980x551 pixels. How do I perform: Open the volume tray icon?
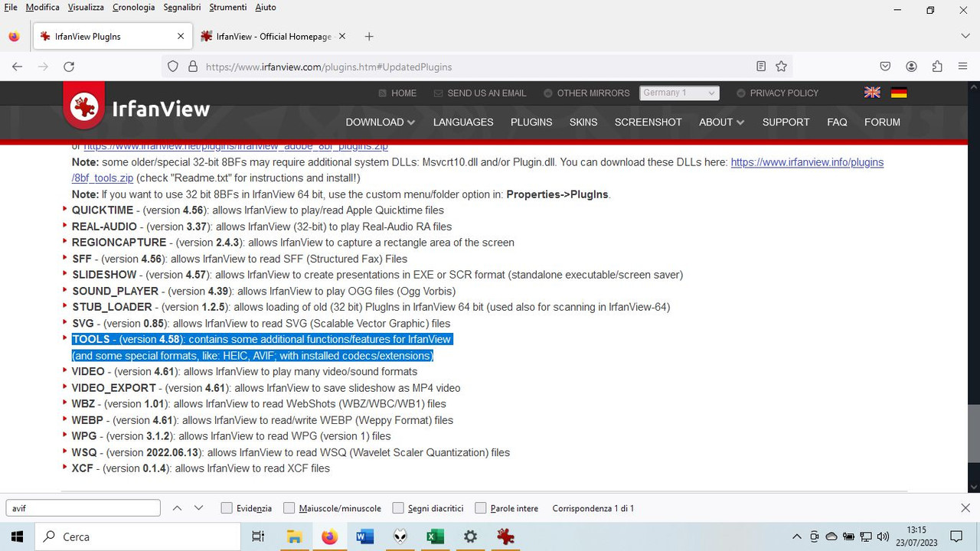[883, 536]
